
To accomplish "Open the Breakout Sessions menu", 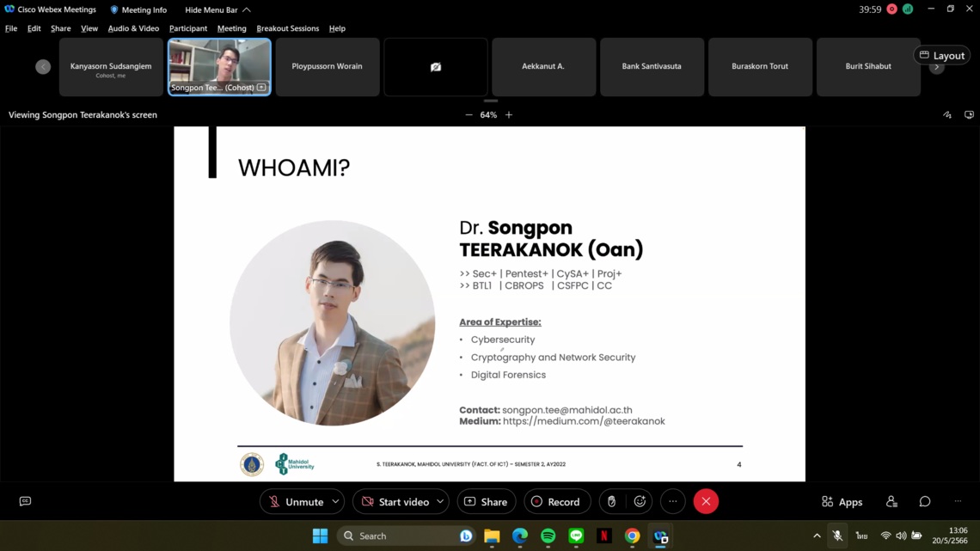I will (287, 28).
